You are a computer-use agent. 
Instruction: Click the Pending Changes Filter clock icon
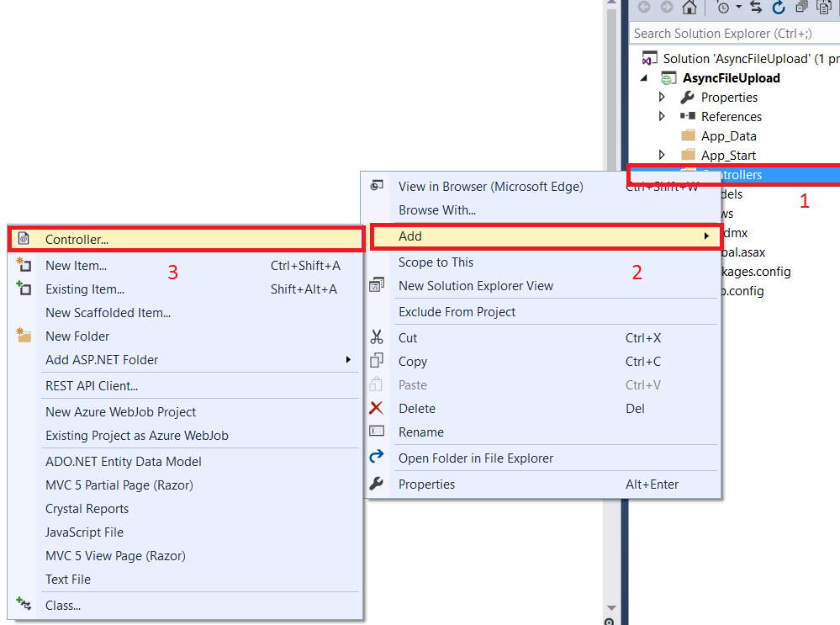pos(722,8)
